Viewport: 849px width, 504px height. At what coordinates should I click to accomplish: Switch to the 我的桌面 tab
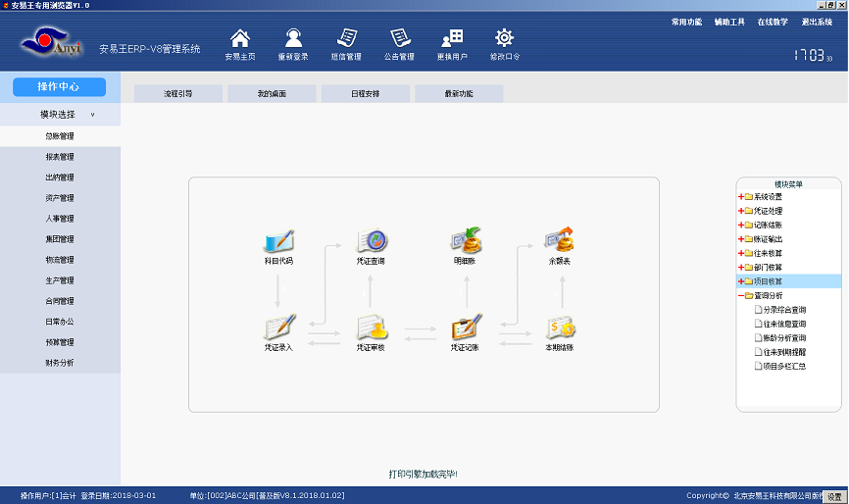pos(272,94)
